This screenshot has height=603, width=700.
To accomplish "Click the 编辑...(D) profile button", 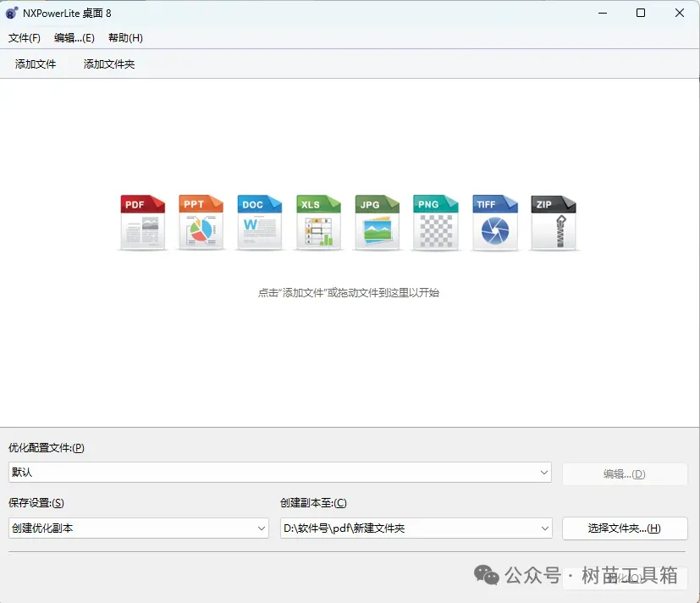I will click(625, 474).
